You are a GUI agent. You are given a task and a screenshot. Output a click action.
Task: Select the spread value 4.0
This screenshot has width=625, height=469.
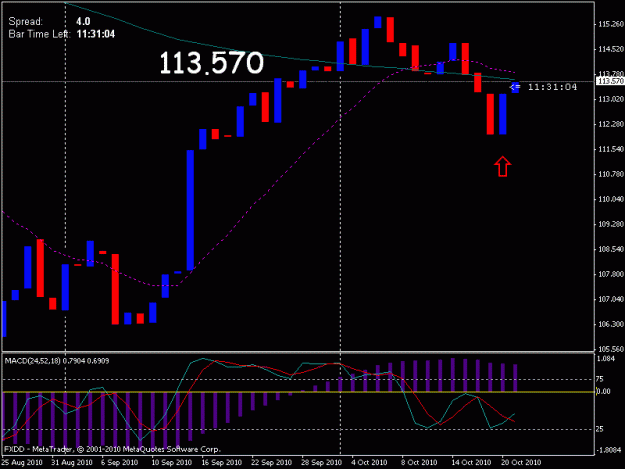(x=83, y=22)
